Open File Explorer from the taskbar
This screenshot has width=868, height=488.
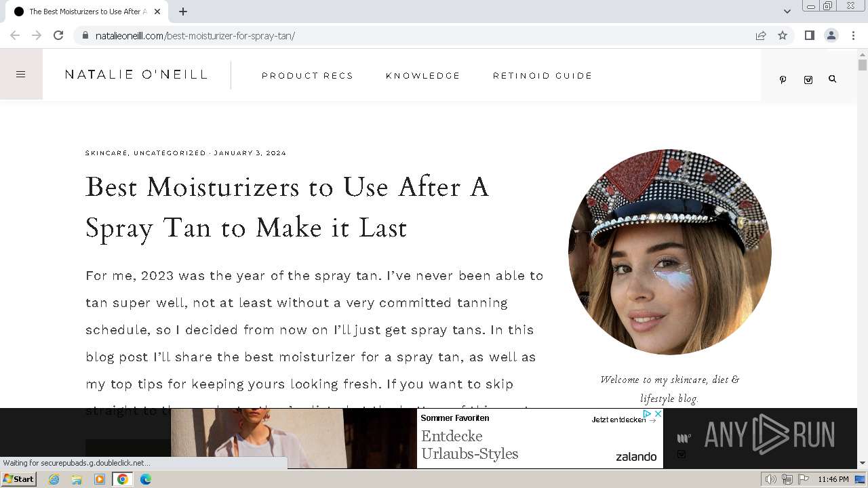coord(77,479)
